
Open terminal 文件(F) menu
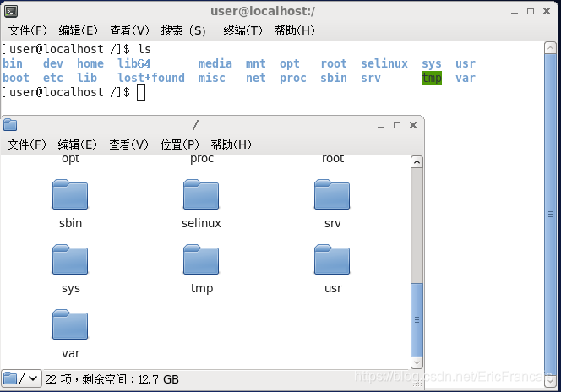[x=27, y=30]
